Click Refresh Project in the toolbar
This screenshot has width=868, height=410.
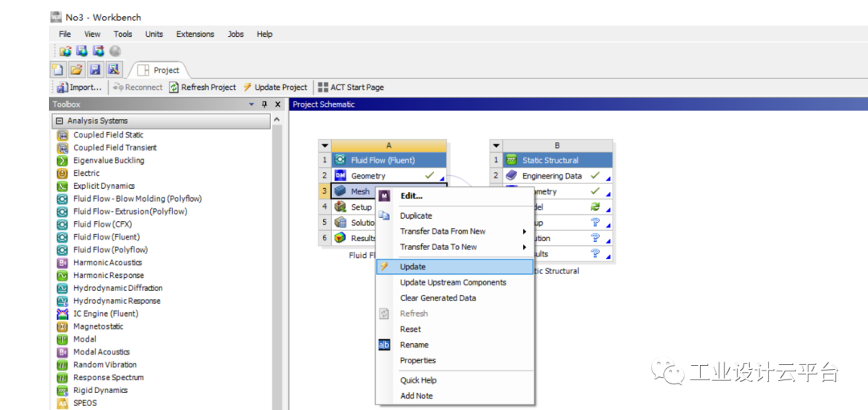[x=203, y=87]
